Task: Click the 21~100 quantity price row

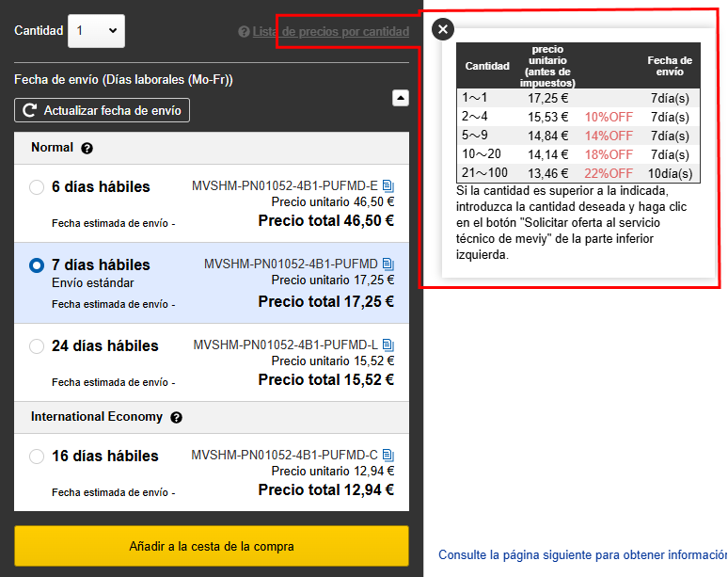Action: coord(578,173)
